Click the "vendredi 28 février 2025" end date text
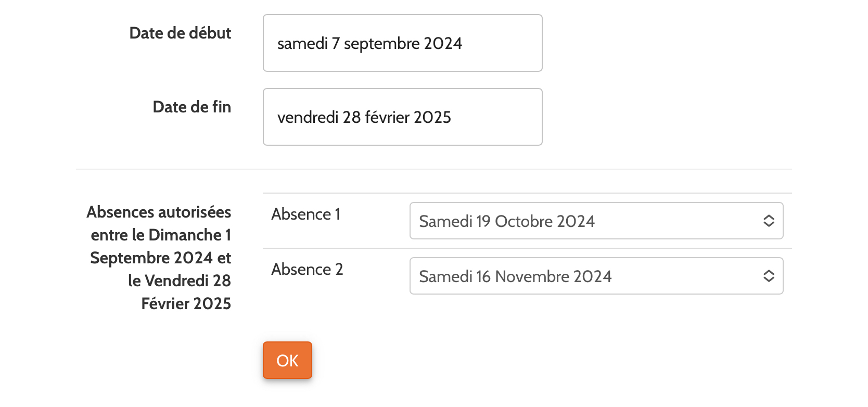Image resolution: width=868 pixels, height=407 pixels. pyautogui.click(x=364, y=118)
